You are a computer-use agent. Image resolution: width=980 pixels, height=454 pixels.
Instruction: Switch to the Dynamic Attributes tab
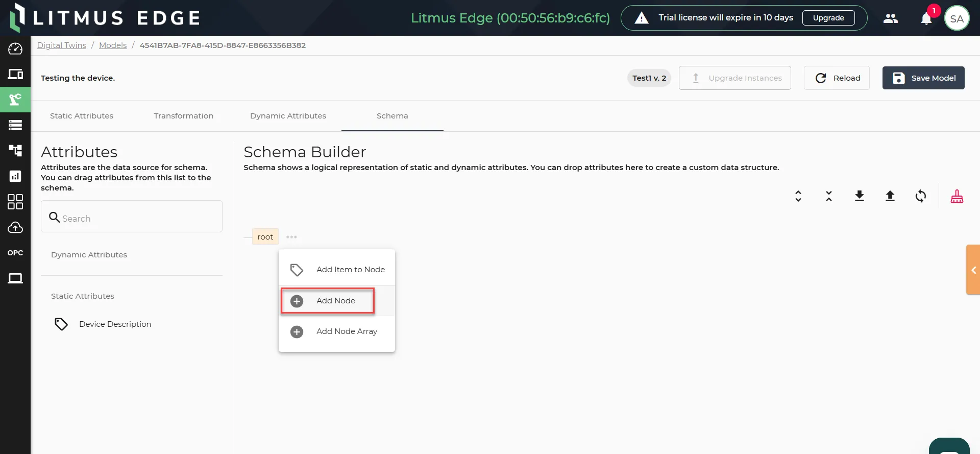coord(288,116)
